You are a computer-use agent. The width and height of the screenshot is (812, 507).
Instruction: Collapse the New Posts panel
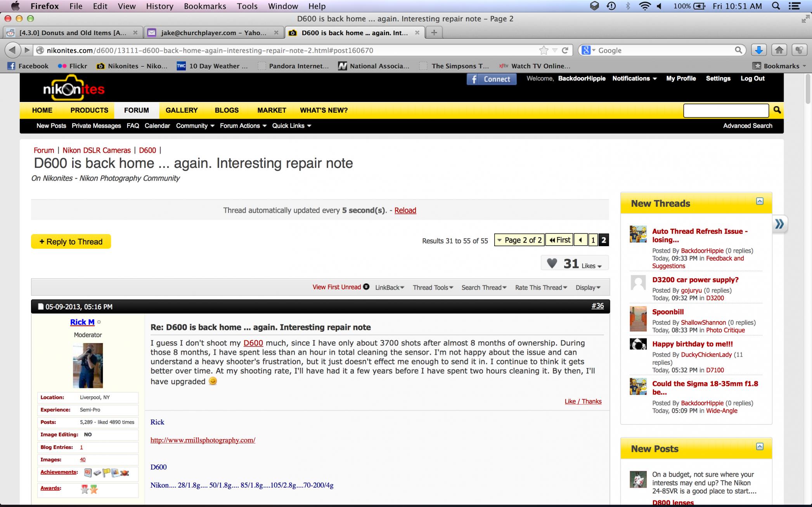tap(760, 447)
